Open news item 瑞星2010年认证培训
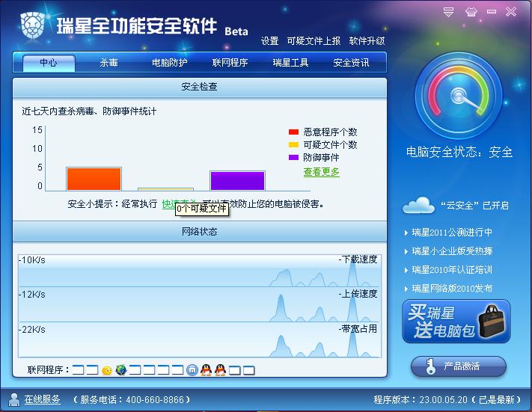Viewport: 532px width, 412px height. pyautogui.click(x=452, y=270)
